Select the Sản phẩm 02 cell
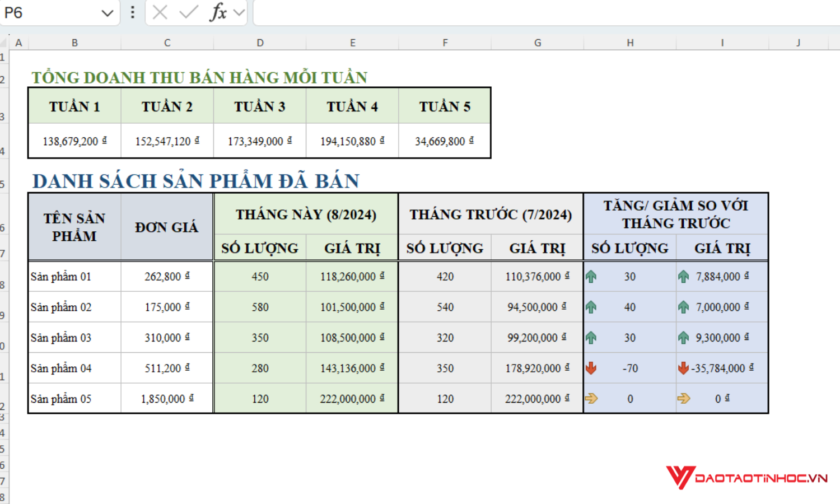 pos(74,307)
